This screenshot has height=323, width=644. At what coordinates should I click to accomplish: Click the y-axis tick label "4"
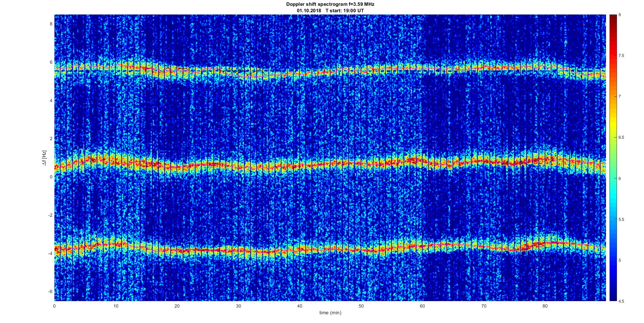coord(51,100)
